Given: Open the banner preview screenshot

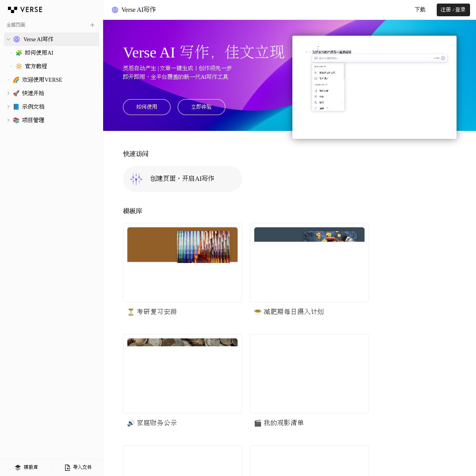Looking at the screenshot, I should 374,87.
